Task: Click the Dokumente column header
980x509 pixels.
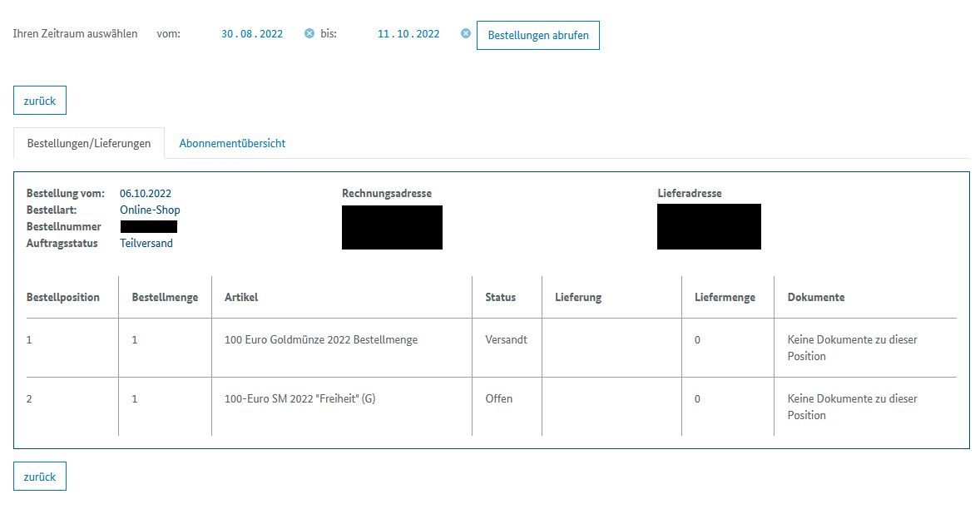Action: (x=816, y=297)
